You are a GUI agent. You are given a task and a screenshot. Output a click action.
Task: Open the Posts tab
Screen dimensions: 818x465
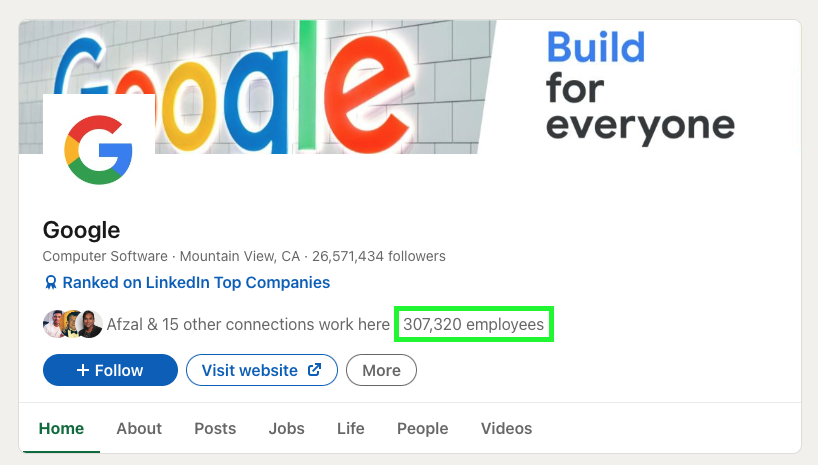click(x=215, y=428)
